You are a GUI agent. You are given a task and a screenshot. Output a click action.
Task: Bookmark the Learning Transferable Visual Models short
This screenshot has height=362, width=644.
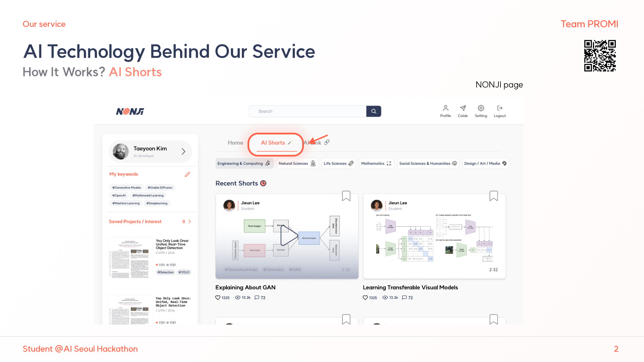pyautogui.click(x=493, y=196)
